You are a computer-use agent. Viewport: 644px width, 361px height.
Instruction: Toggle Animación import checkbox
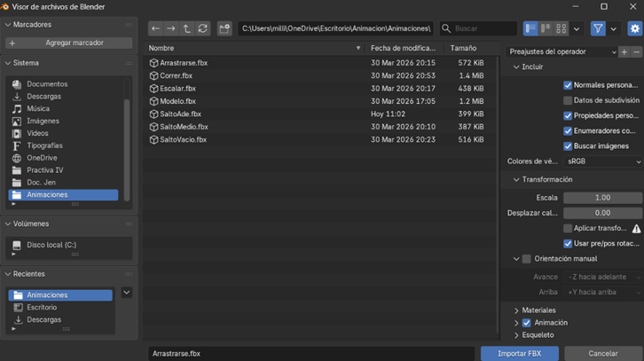coord(527,323)
